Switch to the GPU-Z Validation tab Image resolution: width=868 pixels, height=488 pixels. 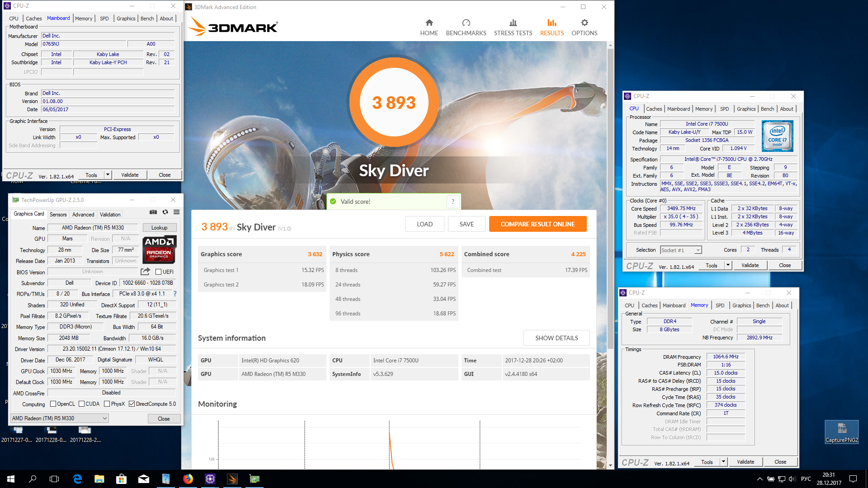[110, 215]
